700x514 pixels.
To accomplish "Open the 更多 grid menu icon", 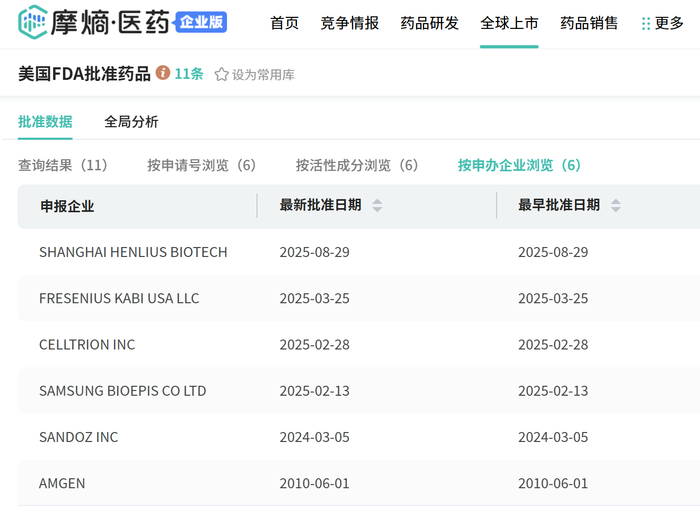I will point(645,23).
